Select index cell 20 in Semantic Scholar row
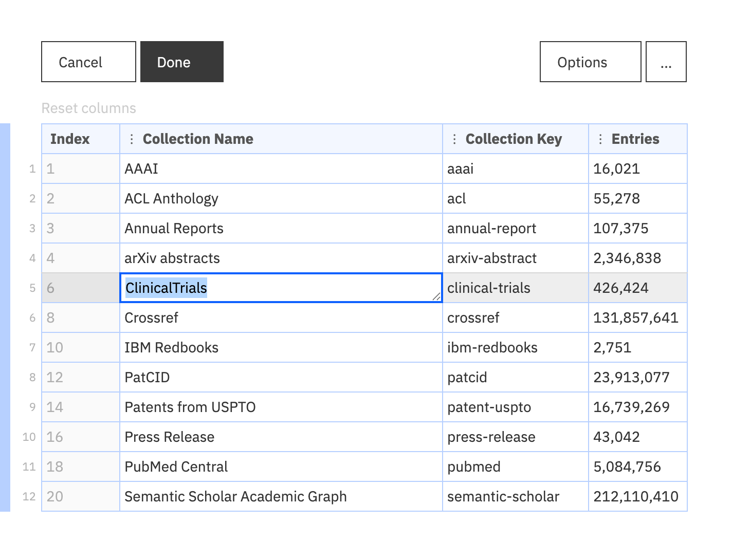Screen dimensions: 732x560 coord(81,496)
